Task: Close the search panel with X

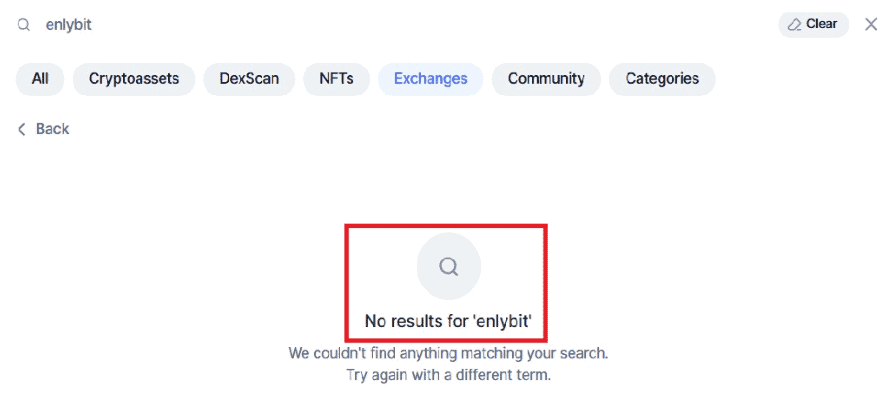Action: 870,24
